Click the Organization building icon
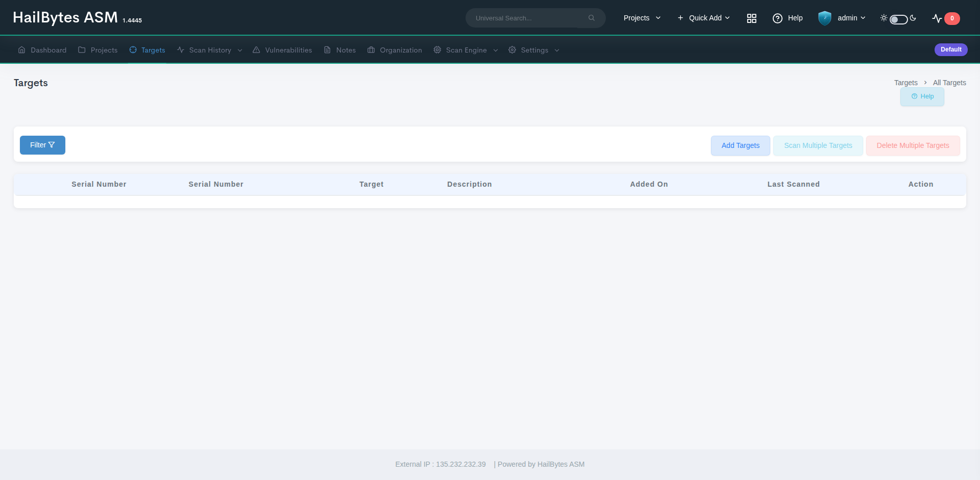 click(371, 50)
